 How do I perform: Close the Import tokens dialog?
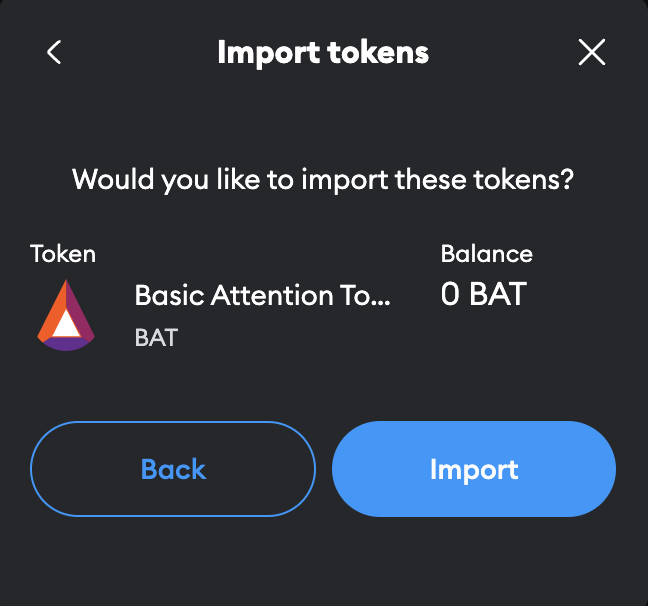[592, 52]
